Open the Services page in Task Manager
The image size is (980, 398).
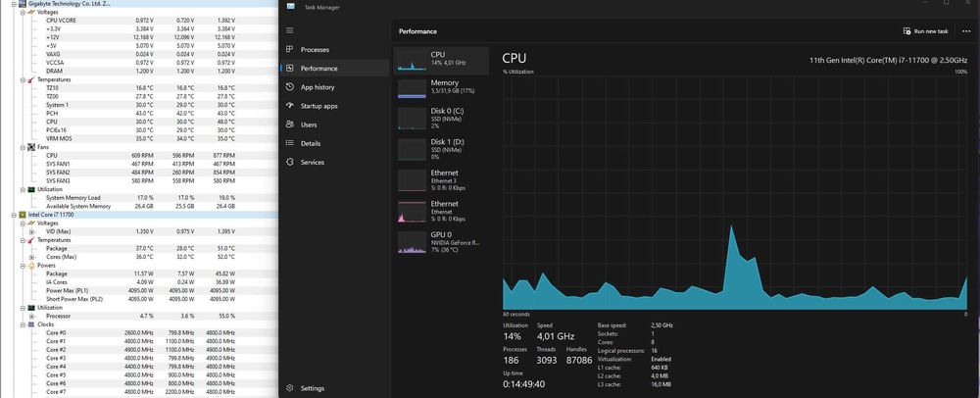pyautogui.click(x=334, y=162)
